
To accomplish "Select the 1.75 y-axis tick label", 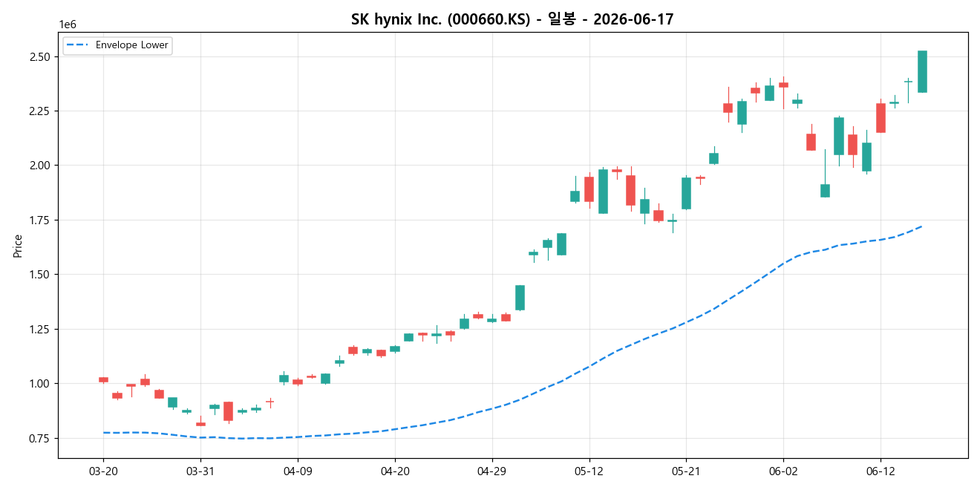I will pos(39,220).
